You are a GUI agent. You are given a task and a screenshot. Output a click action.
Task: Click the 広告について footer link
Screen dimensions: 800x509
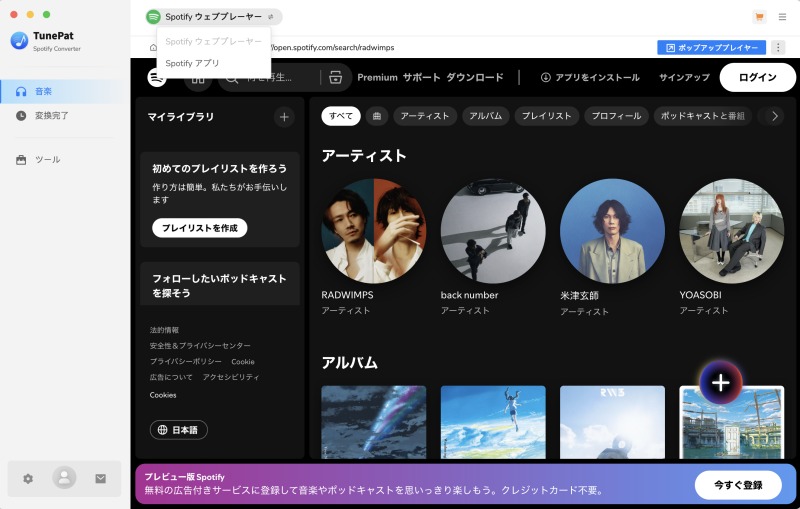pyautogui.click(x=171, y=377)
